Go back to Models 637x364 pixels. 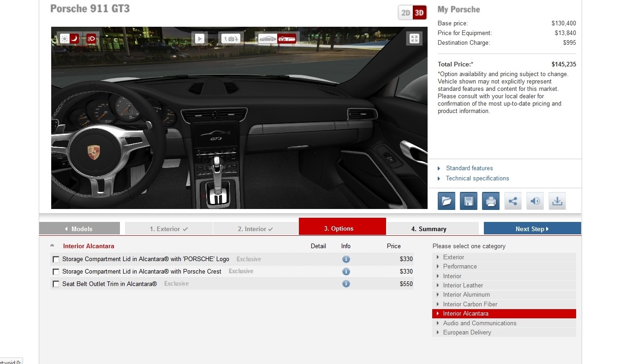[x=79, y=229]
